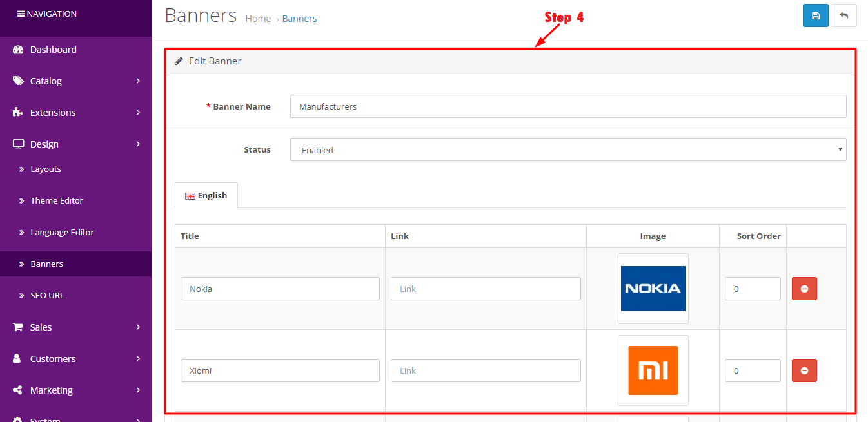The image size is (868, 422).
Task: Click the Edit Banner pencil icon
Action: coord(179,61)
